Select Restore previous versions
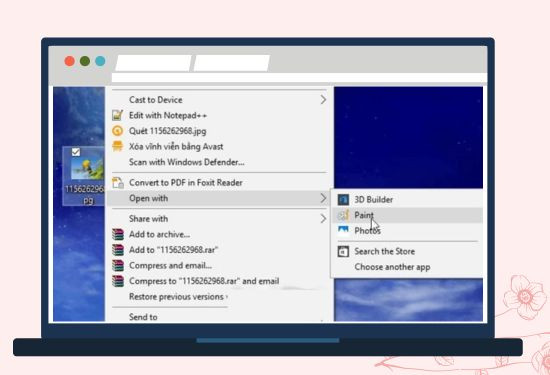The image size is (550, 375). 219,297
